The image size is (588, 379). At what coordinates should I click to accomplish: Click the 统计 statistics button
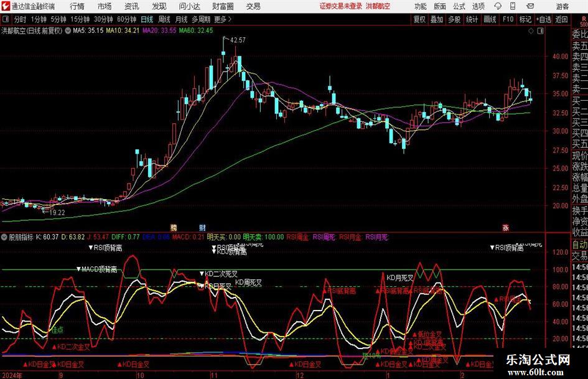coord(472,19)
